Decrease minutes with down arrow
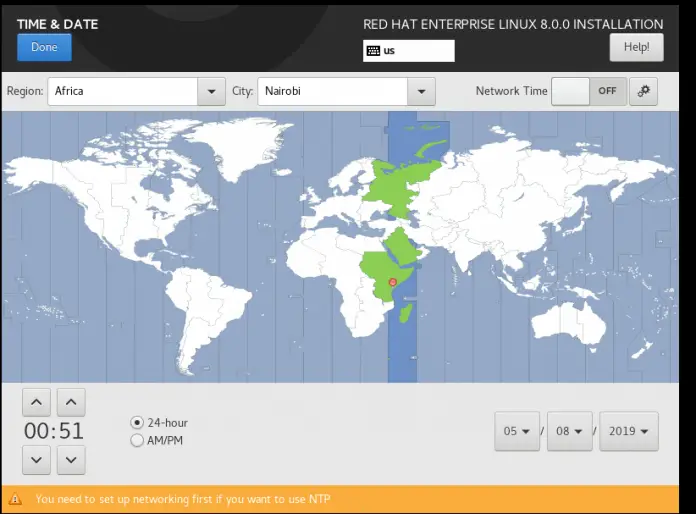This screenshot has height=514, width=696. click(x=70, y=460)
